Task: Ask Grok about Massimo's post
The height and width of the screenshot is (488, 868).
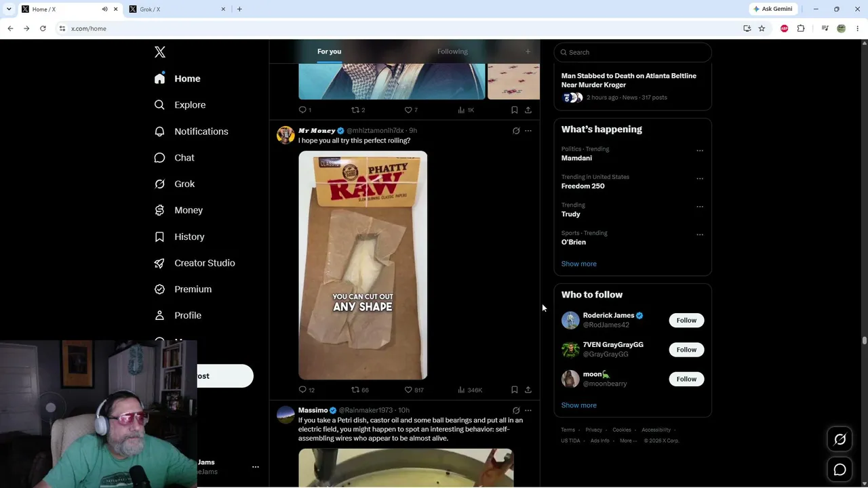Action: coord(516,410)
